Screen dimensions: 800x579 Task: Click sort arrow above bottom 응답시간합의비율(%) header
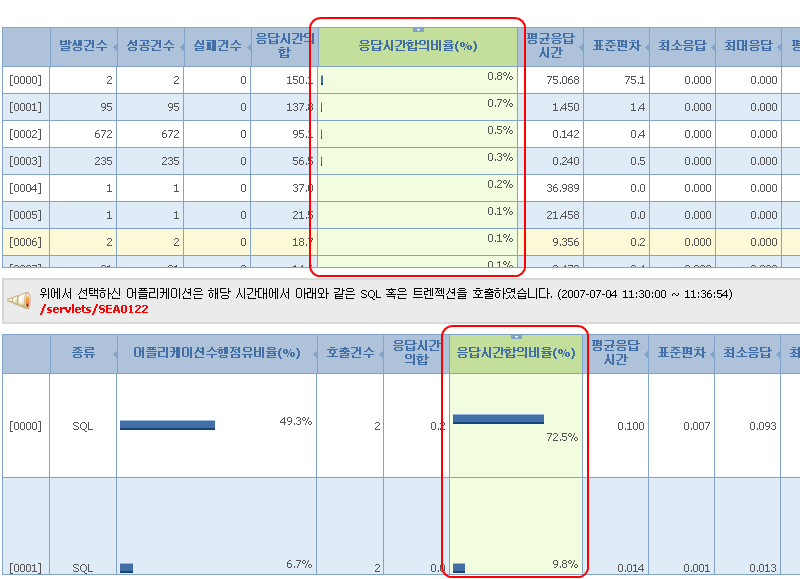coord(516,337)
